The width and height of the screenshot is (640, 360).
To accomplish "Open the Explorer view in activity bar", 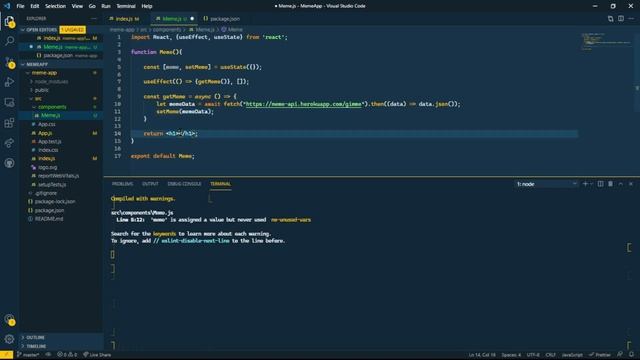I will pyautogui.click(x=9, y=21).
